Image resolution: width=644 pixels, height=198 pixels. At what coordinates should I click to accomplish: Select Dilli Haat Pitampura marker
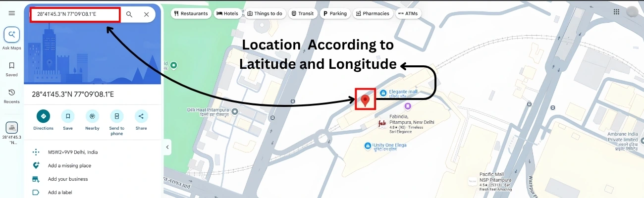(235, 111)
